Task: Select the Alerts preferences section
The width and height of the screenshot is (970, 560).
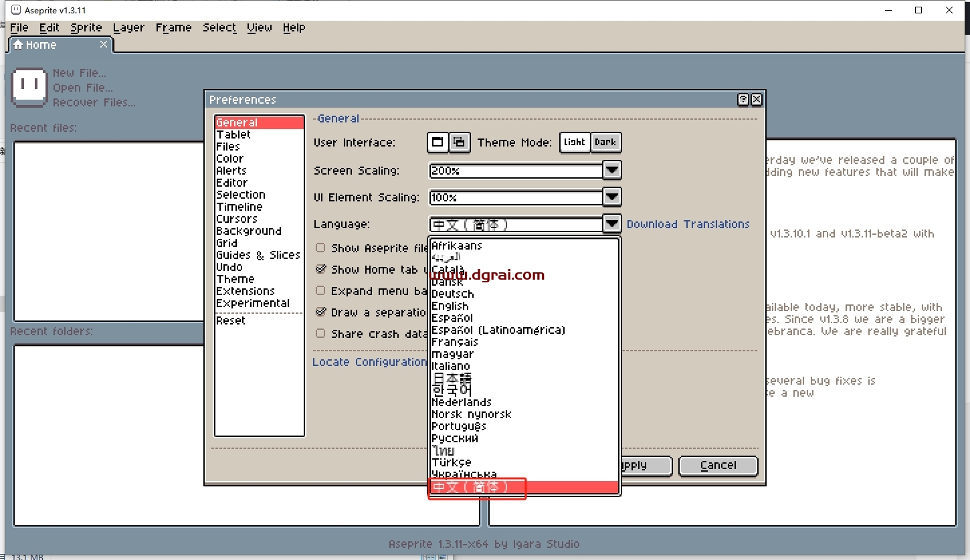Action: point(260,171)
